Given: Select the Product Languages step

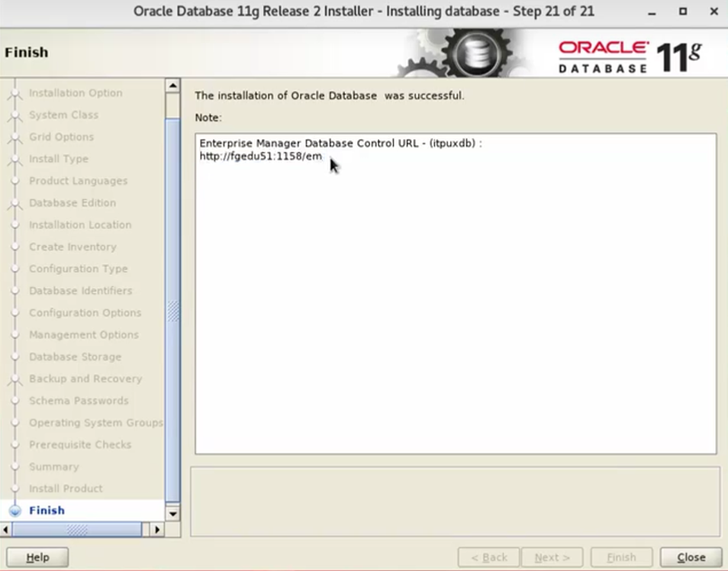Looking at the screenshot, I should click(78, 181).
